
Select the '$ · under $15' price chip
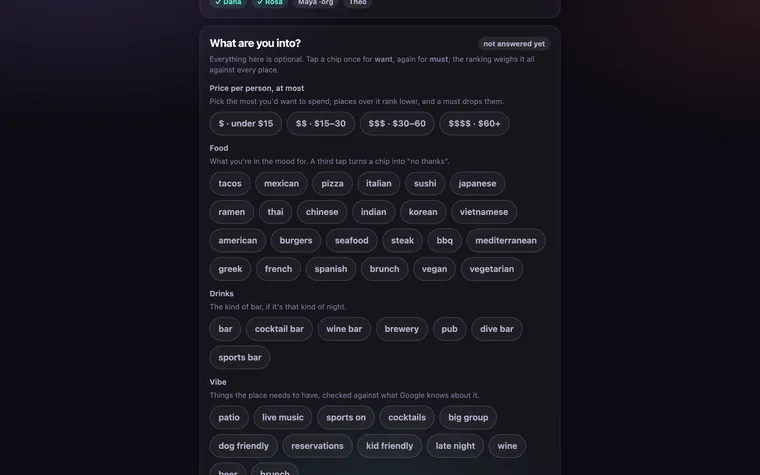[x=245, y=124]
